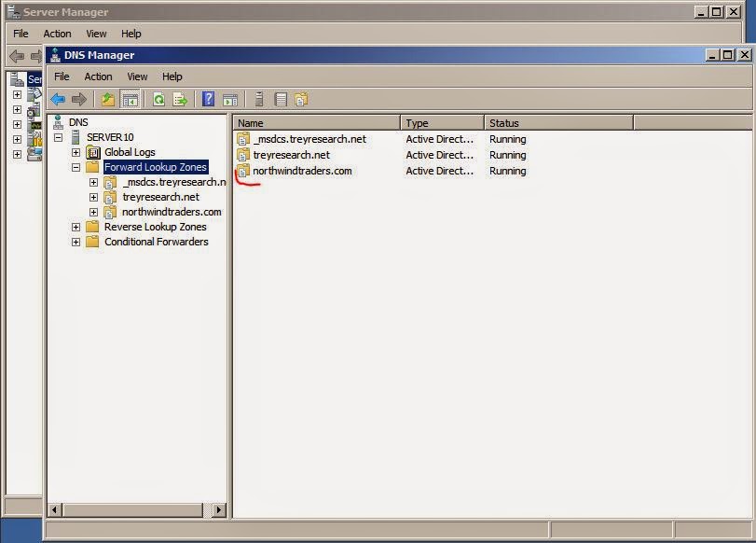Collapse the Forward Lookup Zones node

(76, 168)
